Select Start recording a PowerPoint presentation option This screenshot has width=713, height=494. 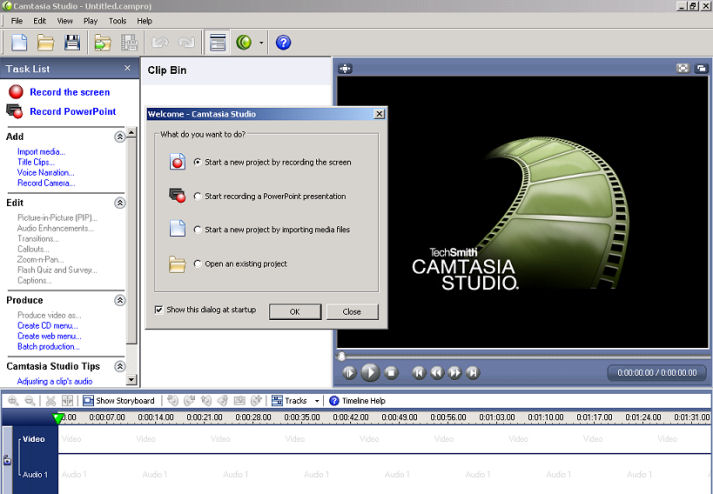(198, 196)
